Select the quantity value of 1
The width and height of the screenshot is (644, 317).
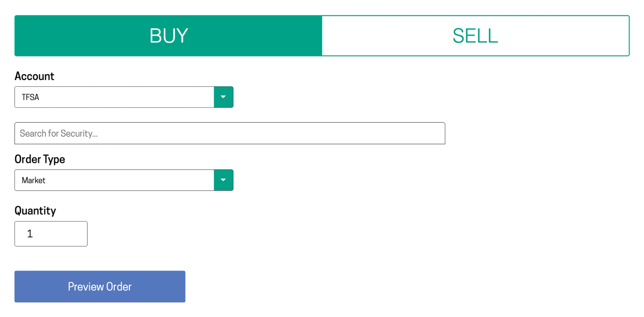coord(50,234)
